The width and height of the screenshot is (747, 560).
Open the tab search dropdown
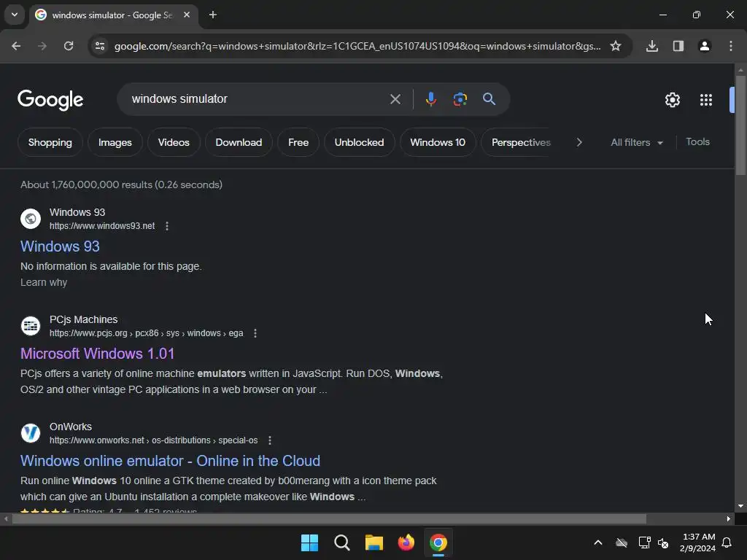(x=15, y=15)
